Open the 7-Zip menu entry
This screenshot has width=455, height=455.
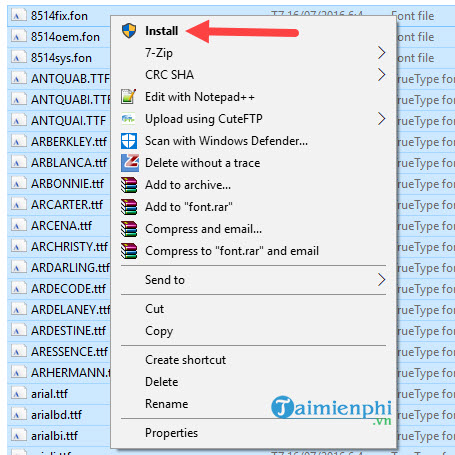(159, 53)
